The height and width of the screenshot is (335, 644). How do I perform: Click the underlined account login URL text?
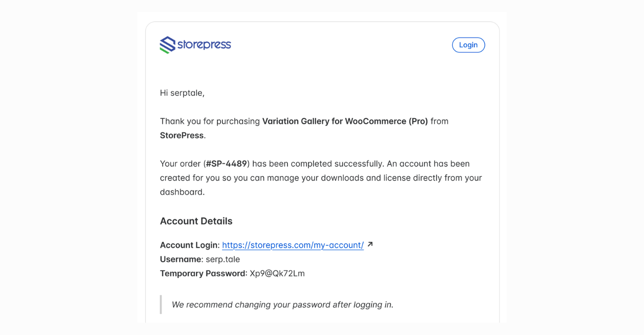tap(292, 244)
